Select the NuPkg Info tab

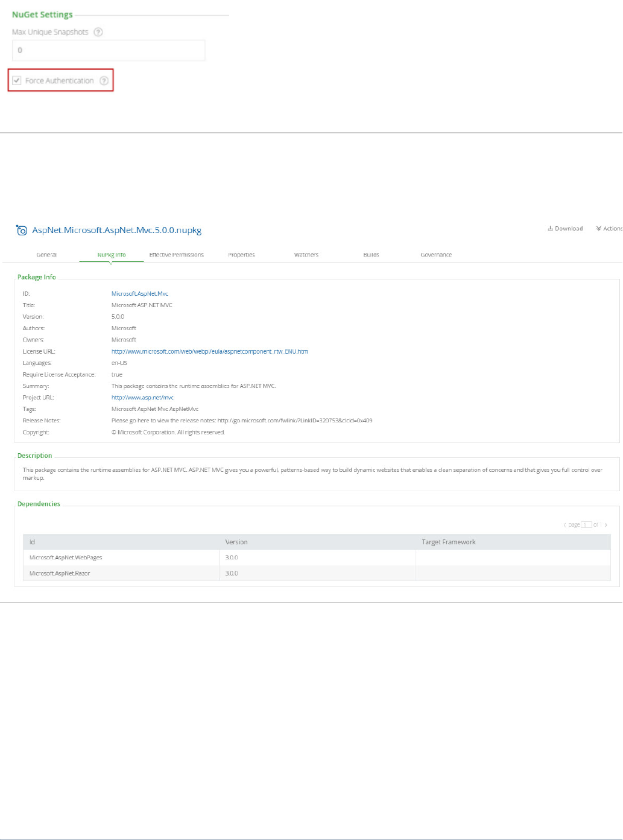[112, 255]
